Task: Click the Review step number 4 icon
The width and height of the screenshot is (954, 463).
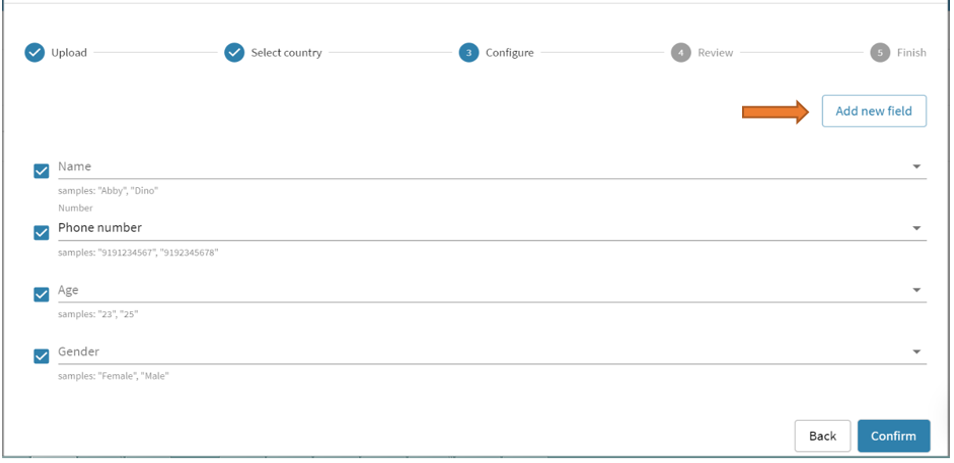Action: 681,53
